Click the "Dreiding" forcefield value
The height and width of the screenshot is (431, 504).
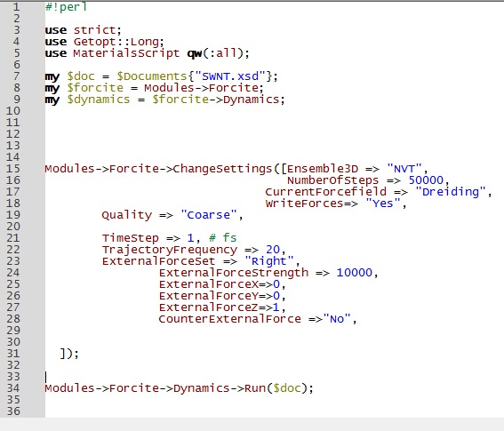tap(451, 192)
